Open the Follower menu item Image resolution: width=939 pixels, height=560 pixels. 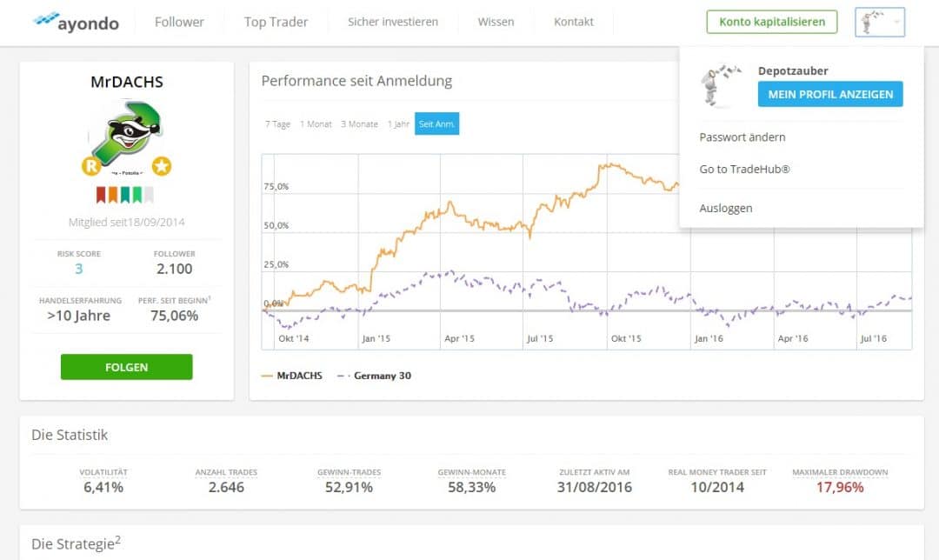pos(179,22)
